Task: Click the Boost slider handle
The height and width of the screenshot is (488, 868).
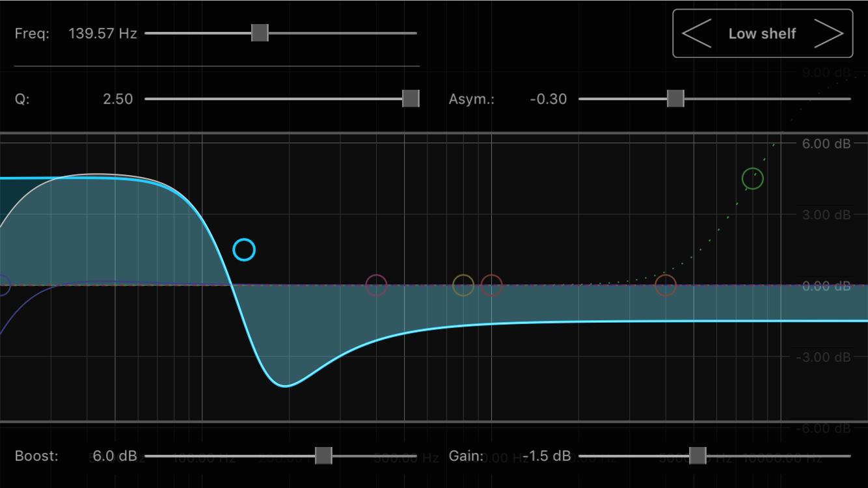Action: [323, 455]
